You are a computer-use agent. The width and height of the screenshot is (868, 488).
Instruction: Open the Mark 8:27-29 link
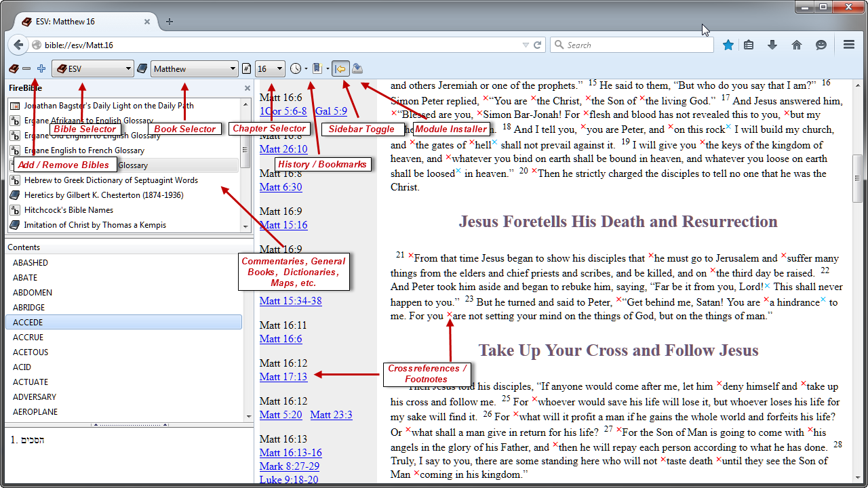coord(290,466)
